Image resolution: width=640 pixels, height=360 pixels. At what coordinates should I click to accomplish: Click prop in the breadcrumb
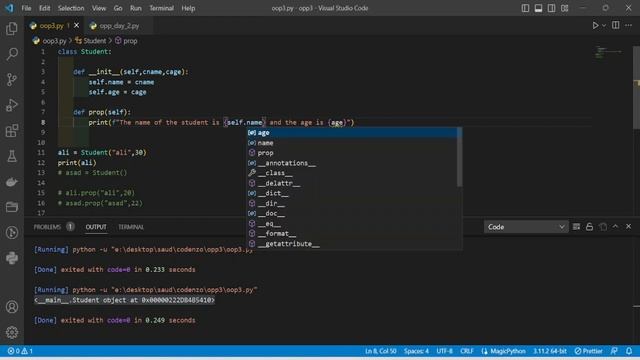point(130,41)
